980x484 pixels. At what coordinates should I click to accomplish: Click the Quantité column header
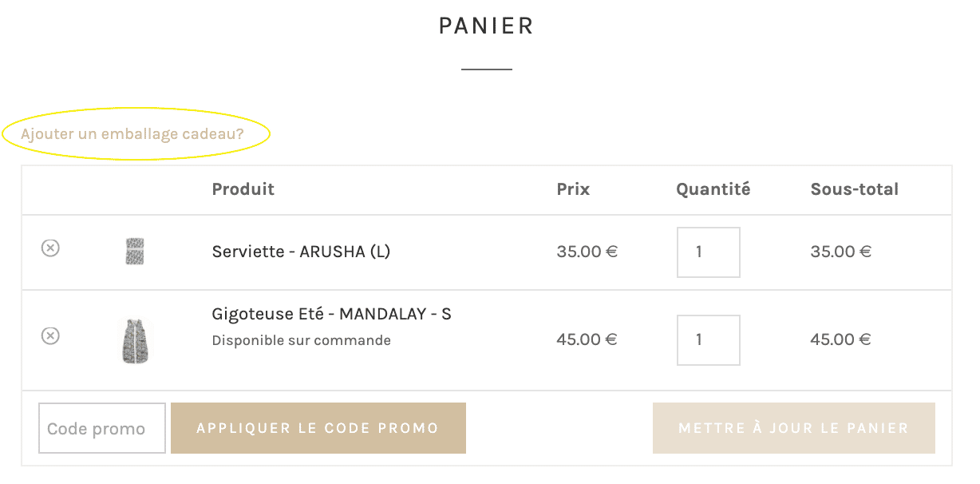(713, 189)
